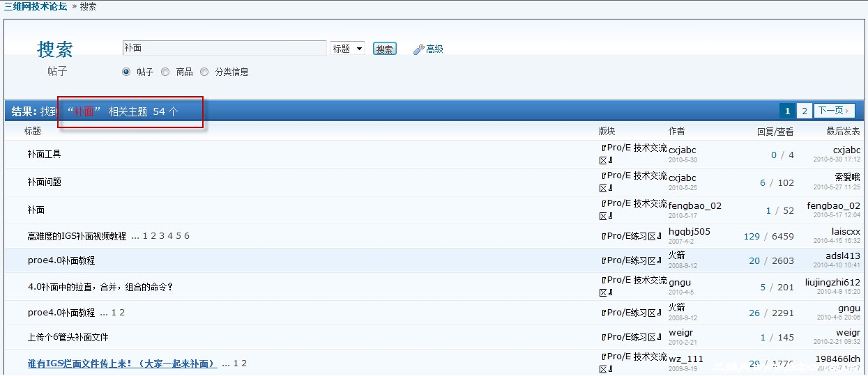Viewport: 868px width, 376px height.
Task: View author fengbao_02's profile in 作者 column
Action: click(695, 205)
